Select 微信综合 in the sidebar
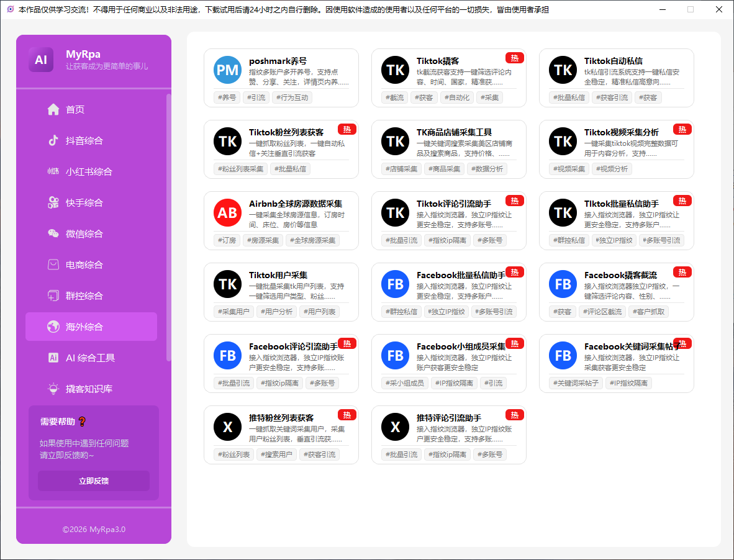Image resolution: width=734 pixels, height=560 pixels. [91, 233]
